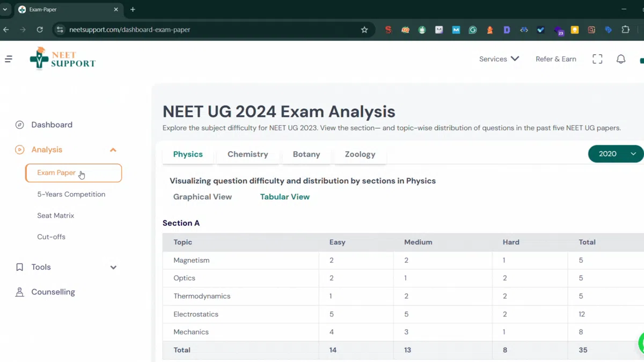Click the Counselling person icon
Image resolution: width=644 pixels, height=362 pixels.
[20, 292]
